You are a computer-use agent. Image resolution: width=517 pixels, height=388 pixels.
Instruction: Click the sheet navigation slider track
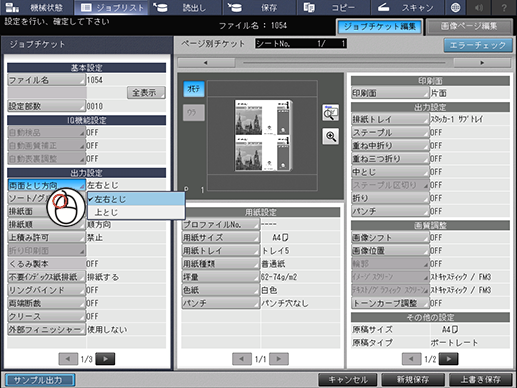pyautogui.click(x=344, y=63)
